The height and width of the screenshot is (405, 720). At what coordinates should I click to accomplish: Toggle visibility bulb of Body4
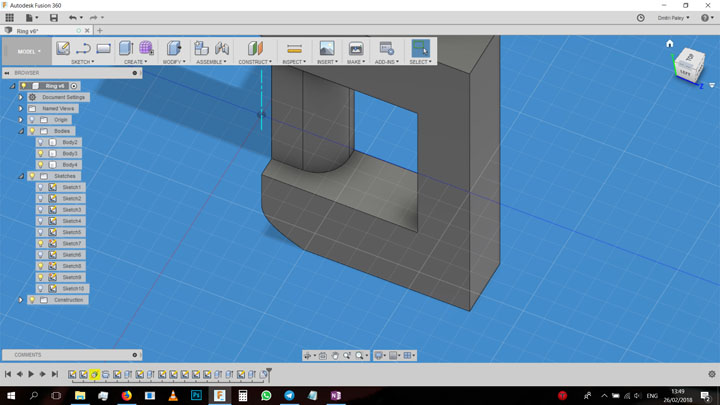[40, 164]
